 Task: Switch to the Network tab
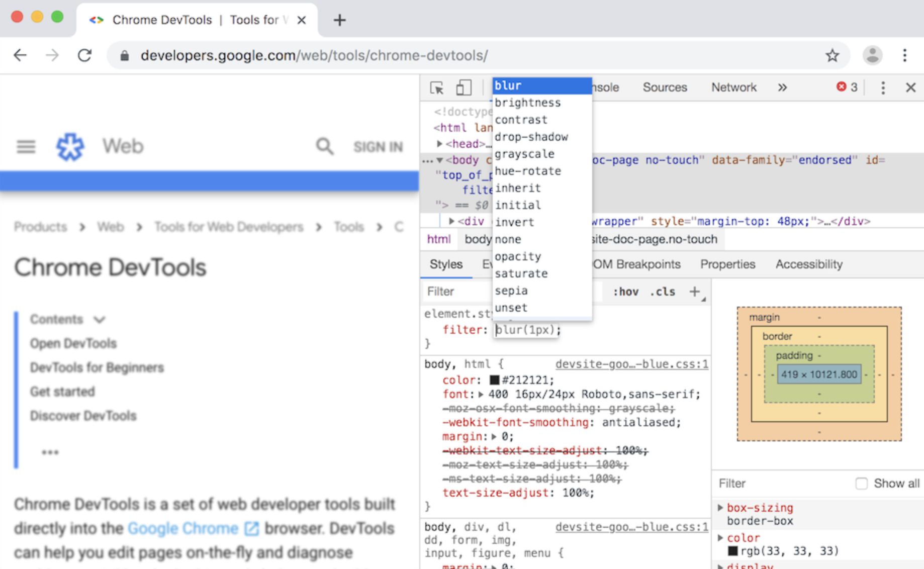tap(733, 87)
